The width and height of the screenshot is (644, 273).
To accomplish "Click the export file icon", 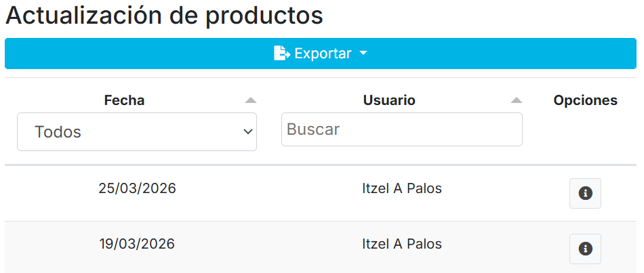I will pos(281,54).
